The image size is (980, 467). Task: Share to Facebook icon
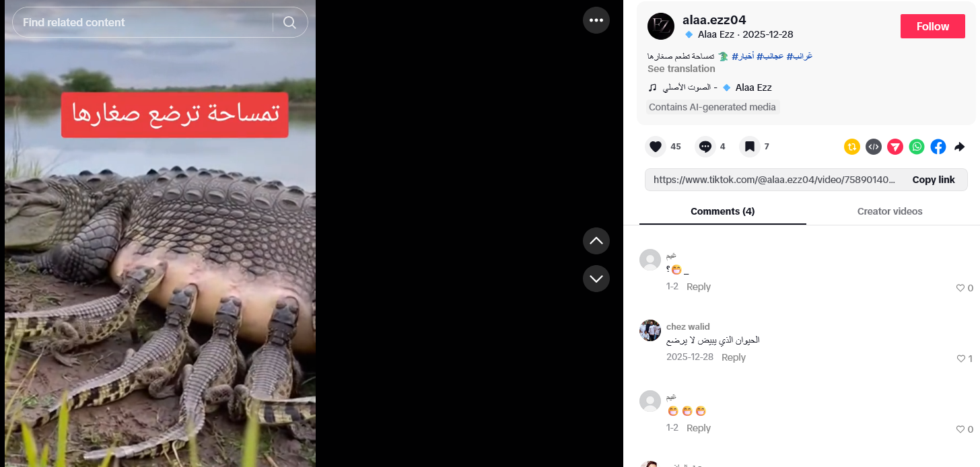938,147
